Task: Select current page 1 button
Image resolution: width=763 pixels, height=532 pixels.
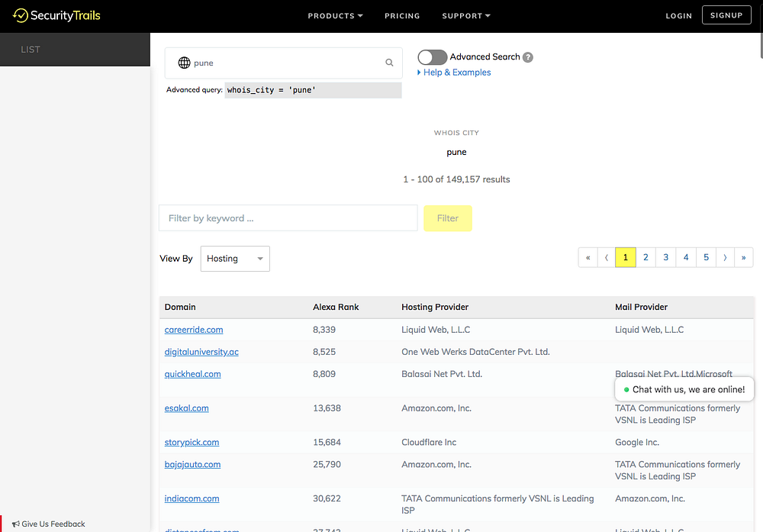Action: pyautogui.click(x=626, y=257)
